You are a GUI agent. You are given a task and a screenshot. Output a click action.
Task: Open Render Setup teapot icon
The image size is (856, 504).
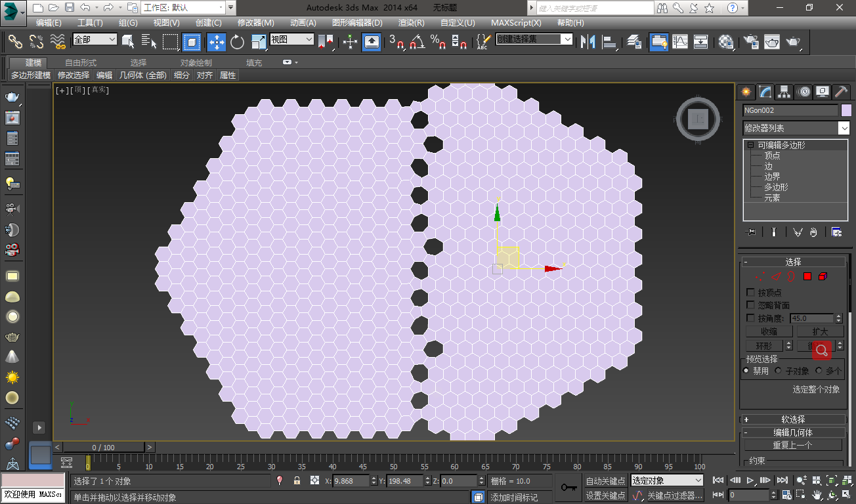[750, 41]
